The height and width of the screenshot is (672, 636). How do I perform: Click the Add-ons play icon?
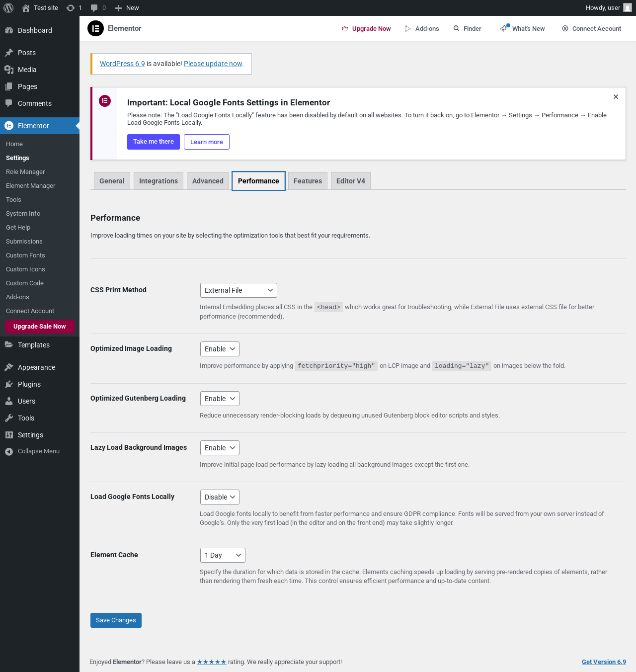pyautogui.click(x=408, y=29)
